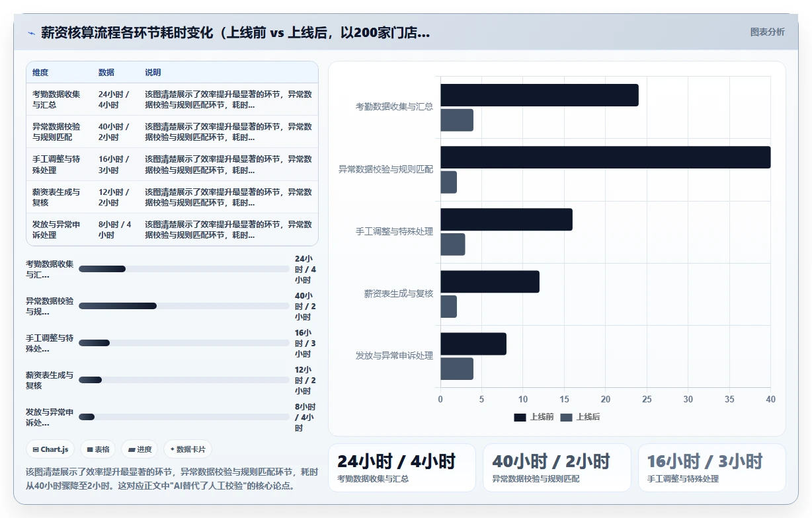
Task: Click 薪资表生成与复核 in the table's first column
Action: coord(56,197)
